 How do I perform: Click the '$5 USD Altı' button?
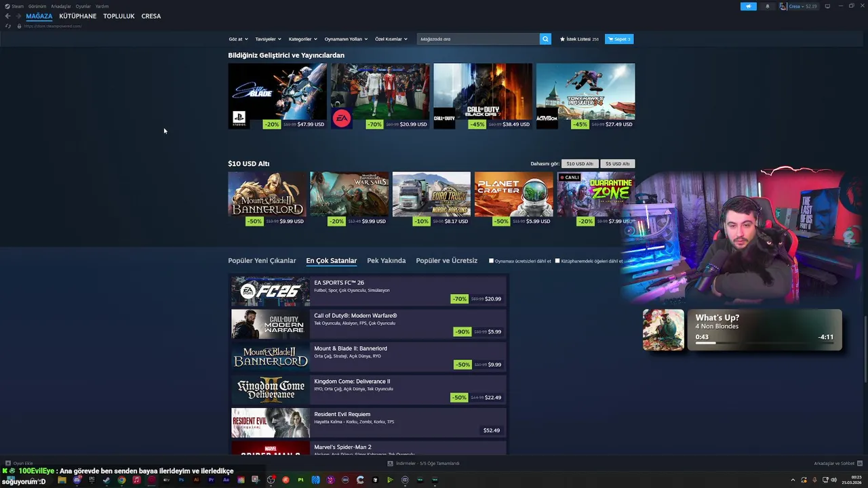pyautogui.click(x=618, y=163)
